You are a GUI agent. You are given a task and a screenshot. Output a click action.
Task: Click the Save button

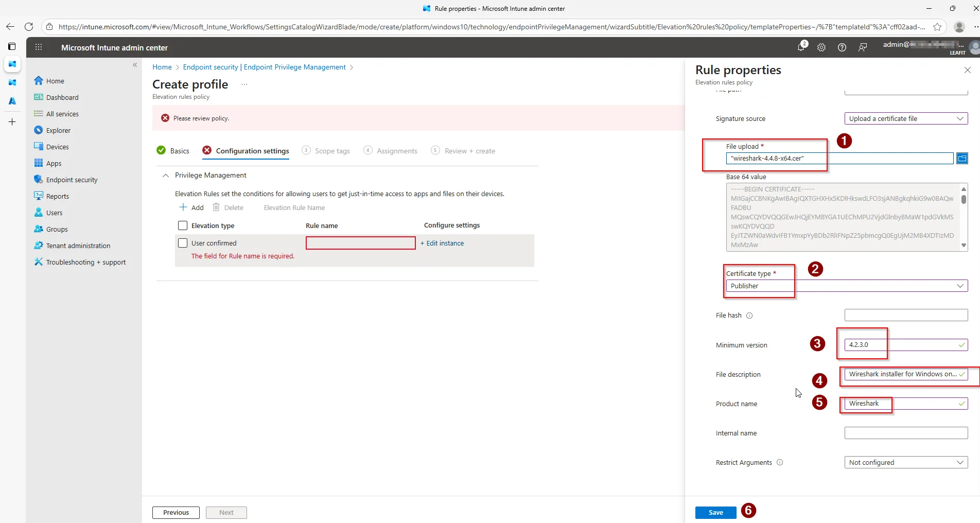pyautogui.click(x=715, y=513)
